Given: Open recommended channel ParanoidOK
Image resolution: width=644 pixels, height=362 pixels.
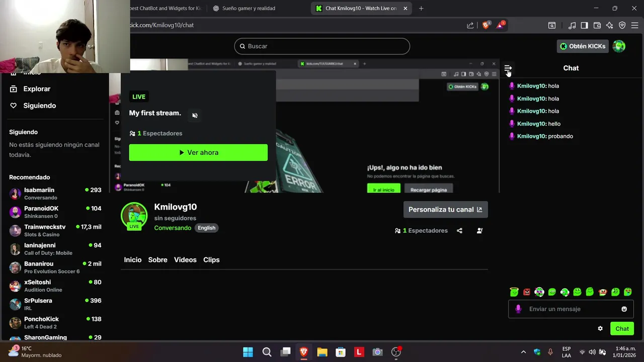Looking at the screenshot, I should coord(55,212).
